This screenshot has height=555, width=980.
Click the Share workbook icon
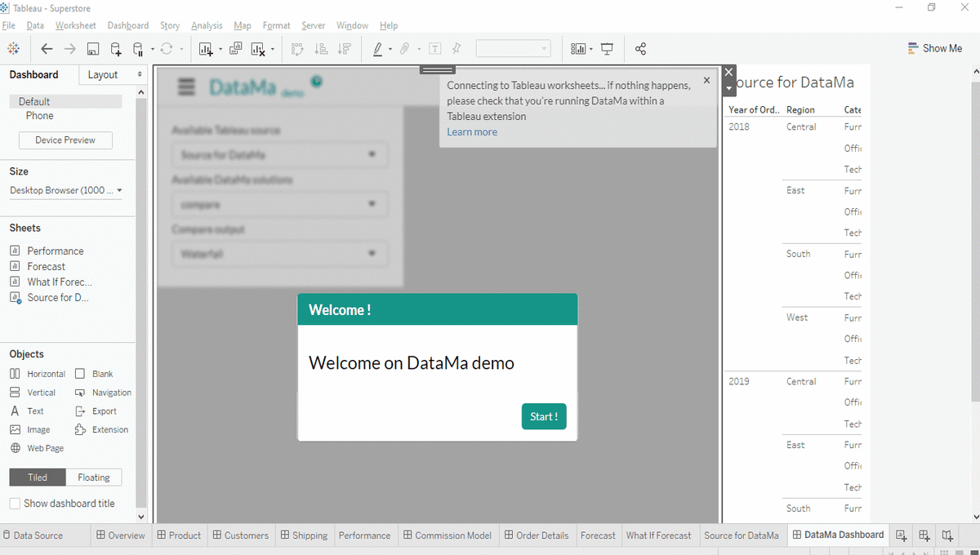point(640,48)
